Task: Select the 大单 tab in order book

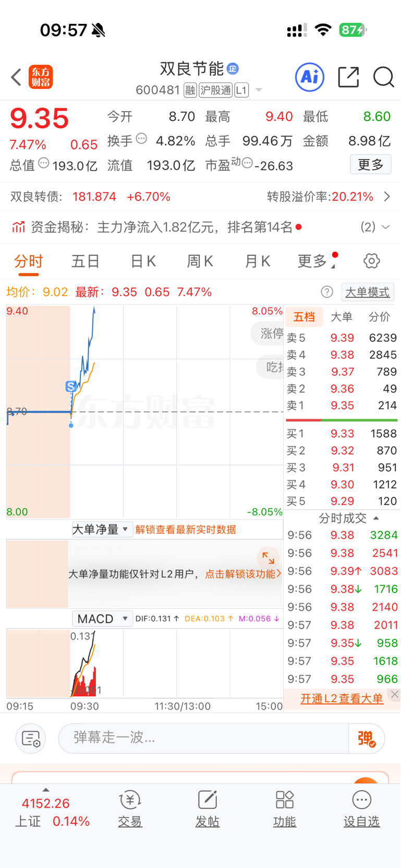Action: pyautogui.click(x=342, y=317)
